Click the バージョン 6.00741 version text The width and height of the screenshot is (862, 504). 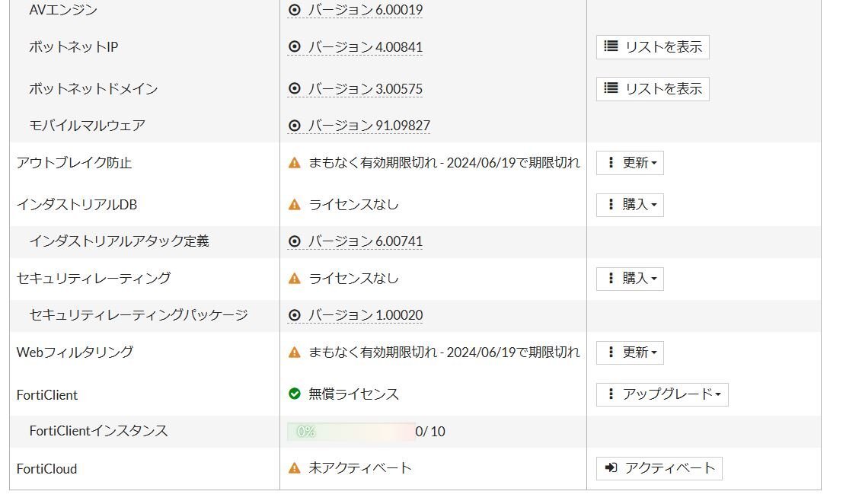[366, 241]
